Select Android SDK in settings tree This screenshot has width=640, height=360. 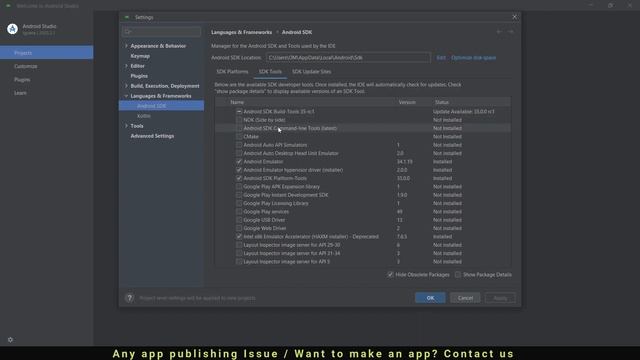pos(161,106)
